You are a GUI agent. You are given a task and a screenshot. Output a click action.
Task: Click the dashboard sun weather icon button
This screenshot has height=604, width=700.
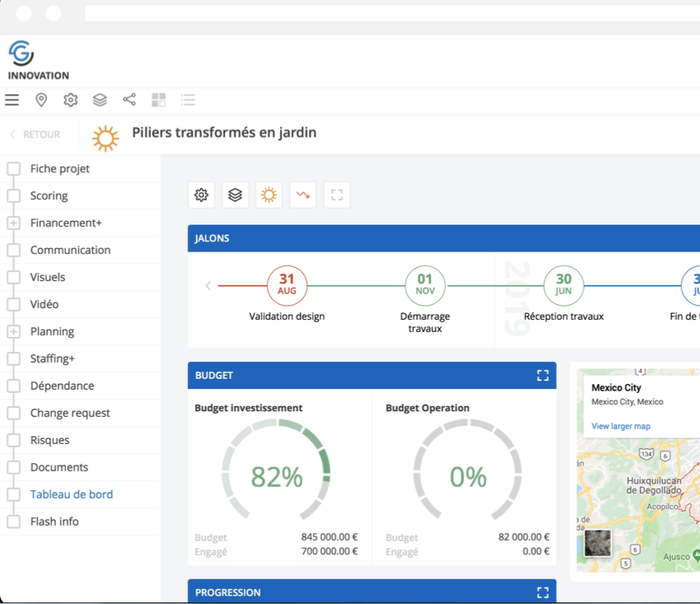coord(269,195)
